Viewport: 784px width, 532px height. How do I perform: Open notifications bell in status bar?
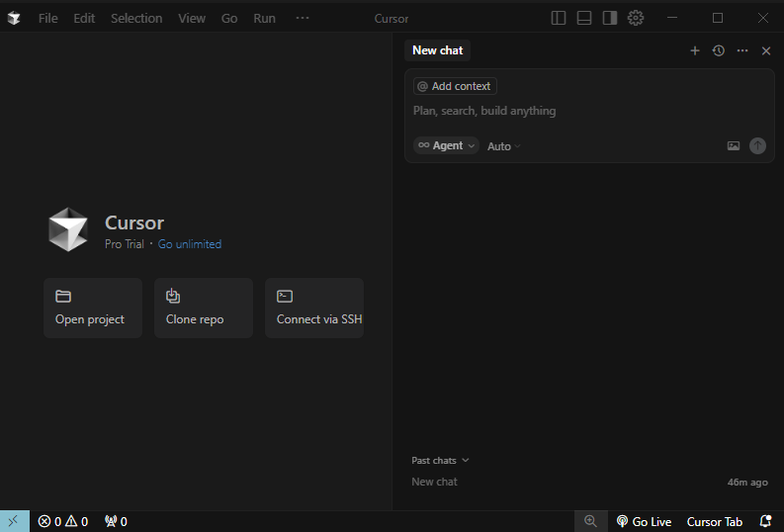pos(765,521)
